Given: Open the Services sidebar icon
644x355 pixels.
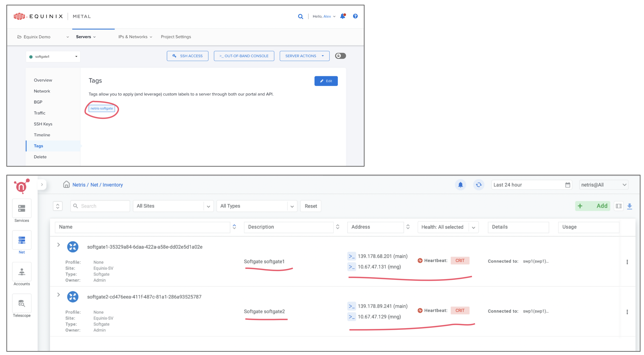Looking at the screenshot, I should point(22,208).
